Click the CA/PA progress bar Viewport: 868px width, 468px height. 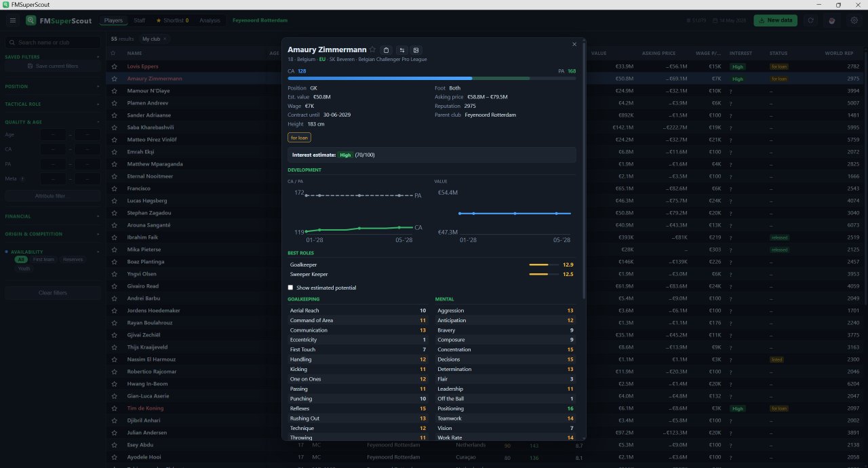click(431, 78)
